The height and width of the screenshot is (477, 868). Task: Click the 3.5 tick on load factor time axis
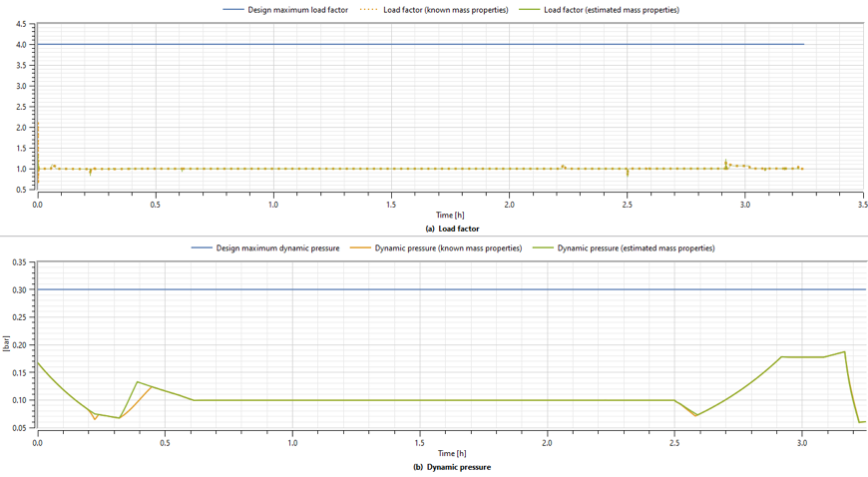(x=863, y=205)
